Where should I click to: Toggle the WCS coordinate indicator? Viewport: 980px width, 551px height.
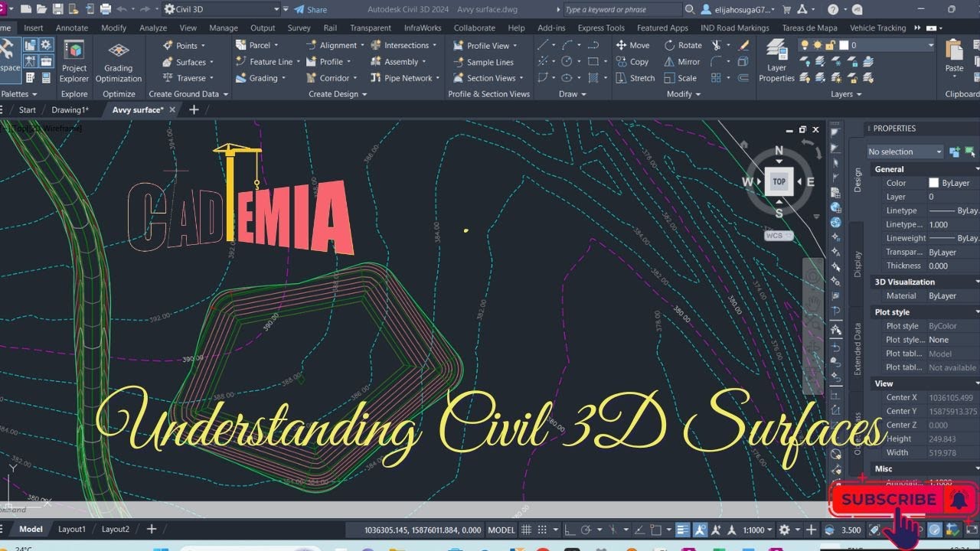pos(779,236)
